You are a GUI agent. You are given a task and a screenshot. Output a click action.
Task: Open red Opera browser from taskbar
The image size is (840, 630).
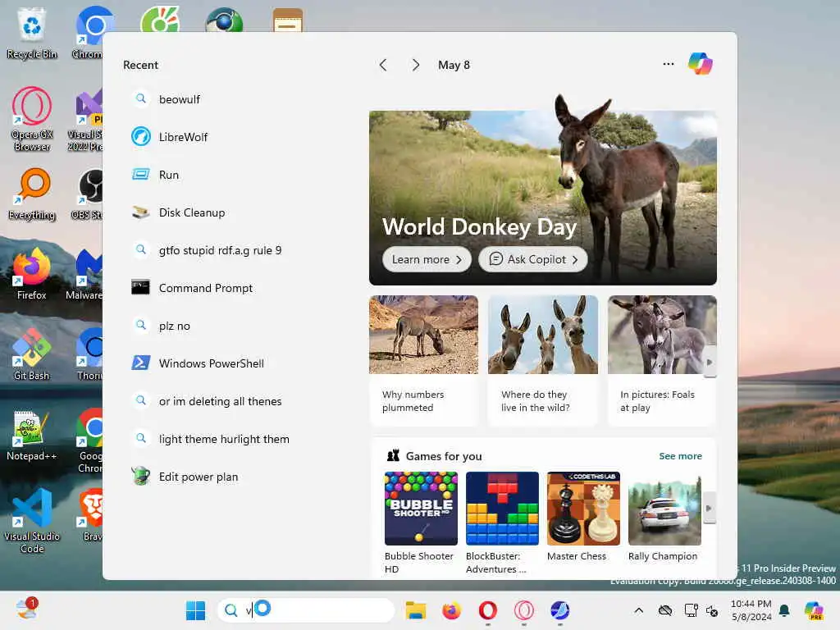click(487, 610)
